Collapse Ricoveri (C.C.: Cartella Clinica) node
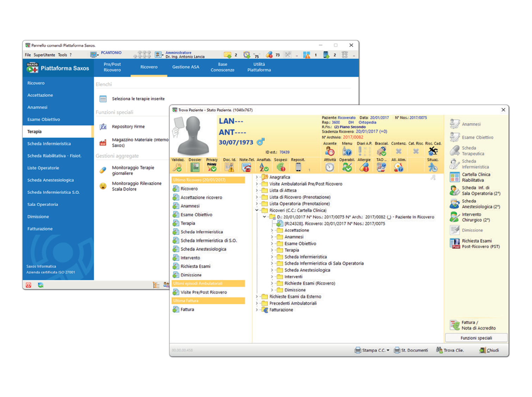This screenshot has height=397, width=532. click(257, 210)
